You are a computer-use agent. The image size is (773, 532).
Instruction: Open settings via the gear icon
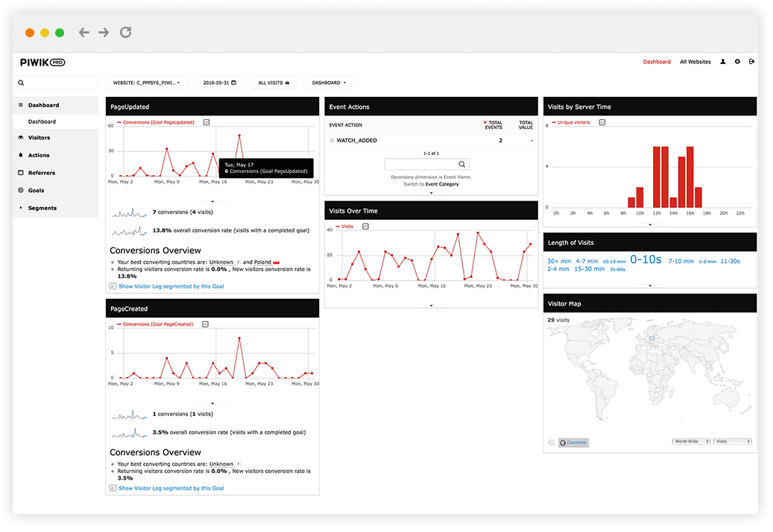[x=737, y=62]
